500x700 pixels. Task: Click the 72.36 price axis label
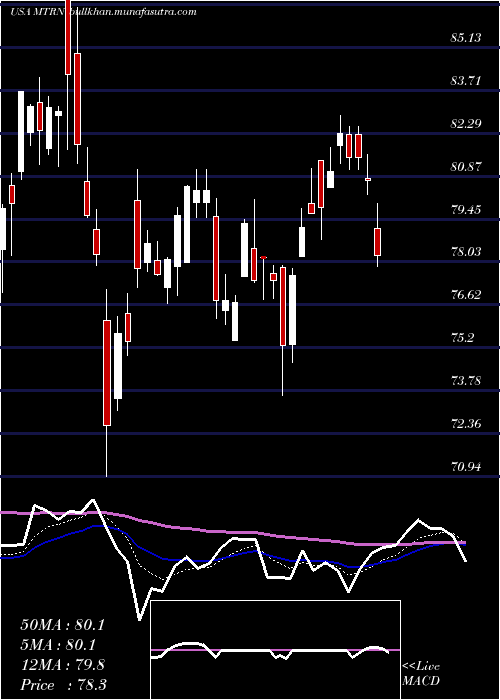(466, 424)
